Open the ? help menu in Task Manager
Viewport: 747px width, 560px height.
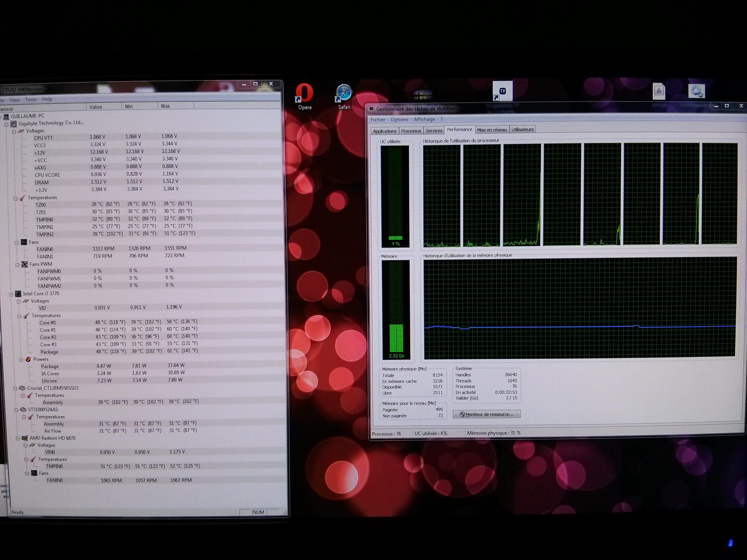[x=441, y=119]
